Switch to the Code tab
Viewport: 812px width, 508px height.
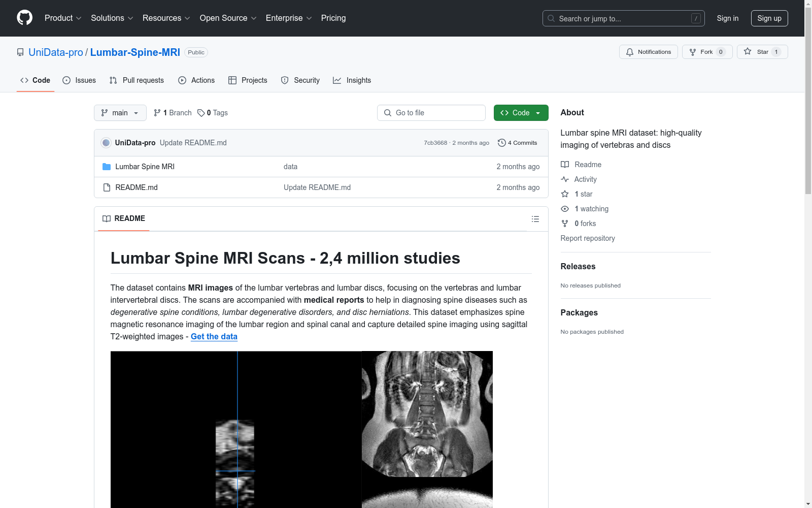[35, 80]
